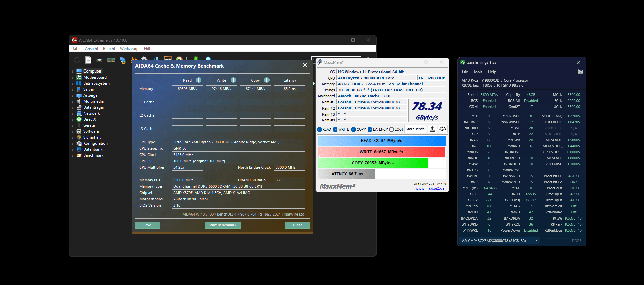The width and height of the screenshot is (644, 285).
Task: Open the Datei menu in AIDA64
Action: click(x=76, y=49)
